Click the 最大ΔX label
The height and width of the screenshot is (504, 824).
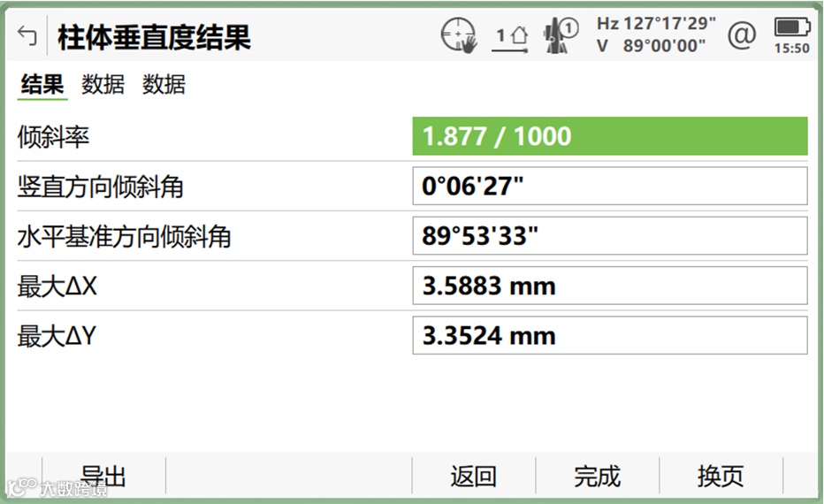pos(57,286)
